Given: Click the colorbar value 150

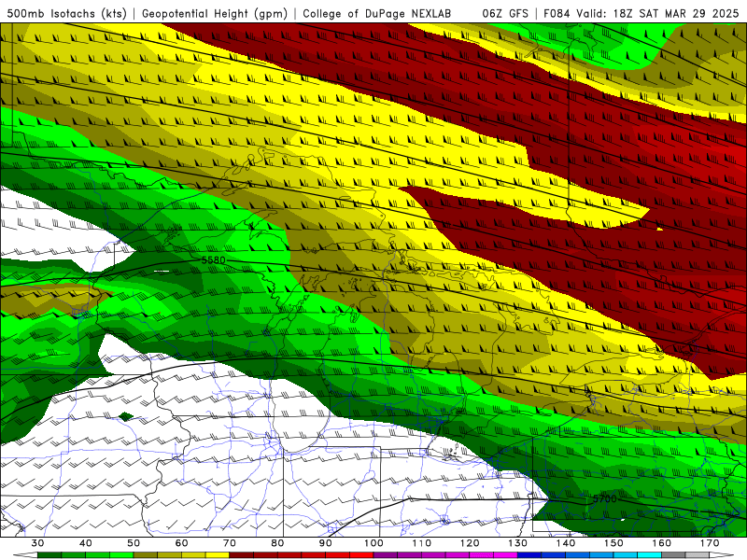Looking at the screenshot, I should click(x=614, y=543).
